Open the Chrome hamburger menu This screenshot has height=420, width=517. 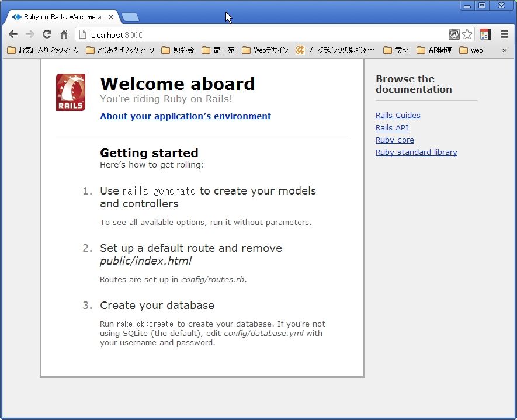(504, 34)
